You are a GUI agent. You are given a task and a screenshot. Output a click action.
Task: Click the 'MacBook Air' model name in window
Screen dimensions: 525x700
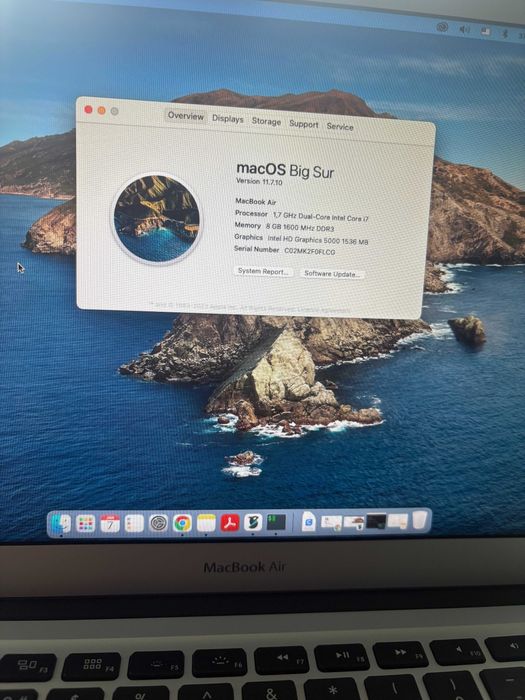[256, 202]
